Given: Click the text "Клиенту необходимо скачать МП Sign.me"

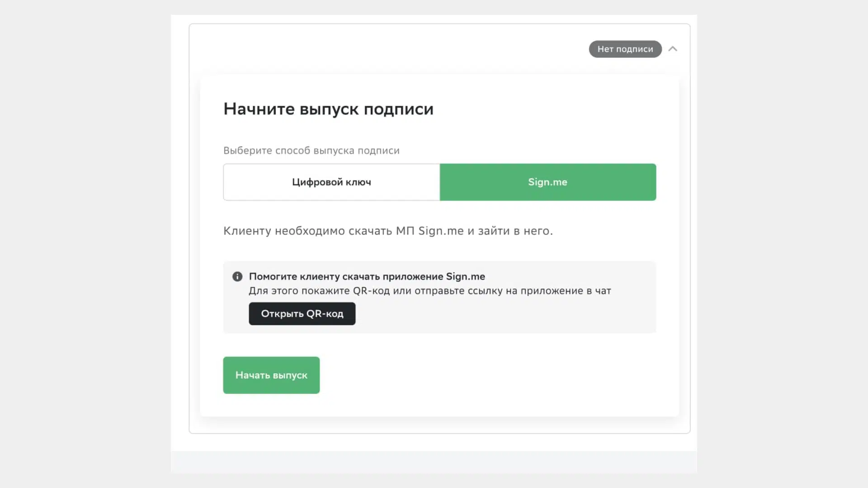Looking at the screenshot, I should pyautogui.click(x=344, y=231).
